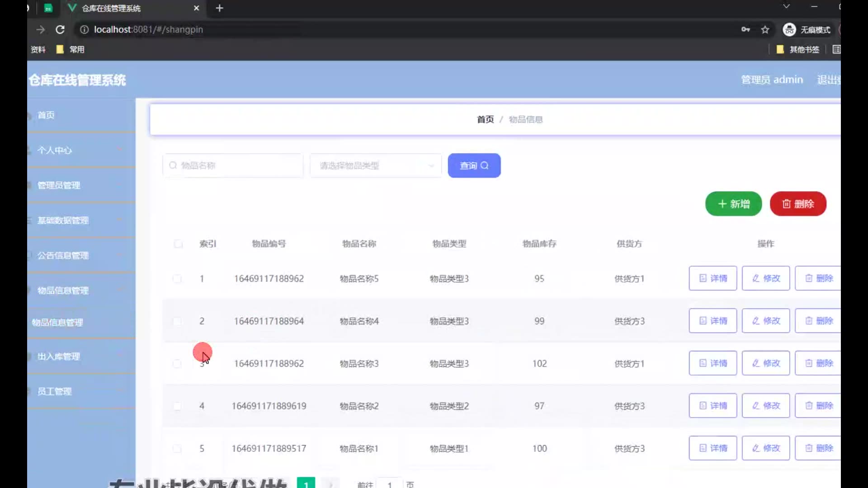
Task: Bookmark this page with the star icon
Action: pyautogui.click(x=765, y=30)
